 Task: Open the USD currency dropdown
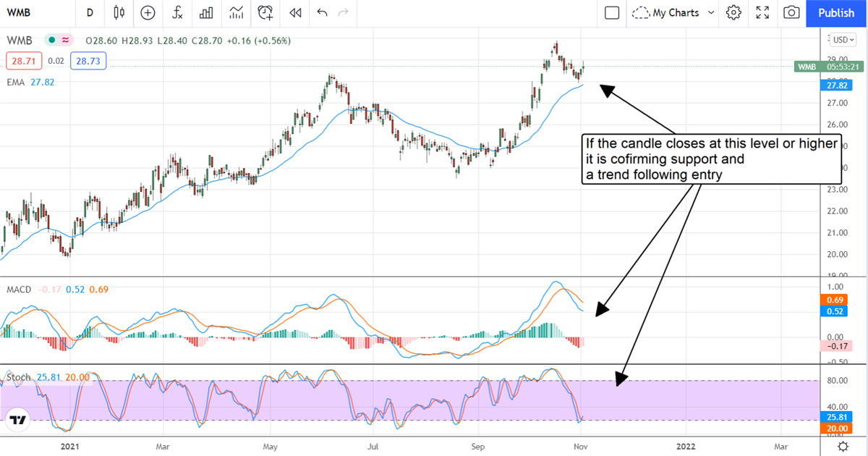[x=844, y=40]
